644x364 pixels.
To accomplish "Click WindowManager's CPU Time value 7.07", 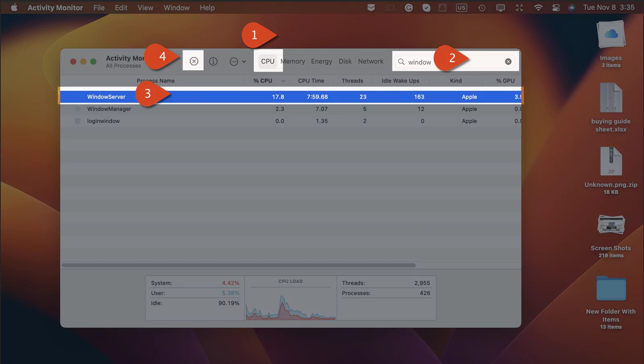I will (x=322, y=109).
